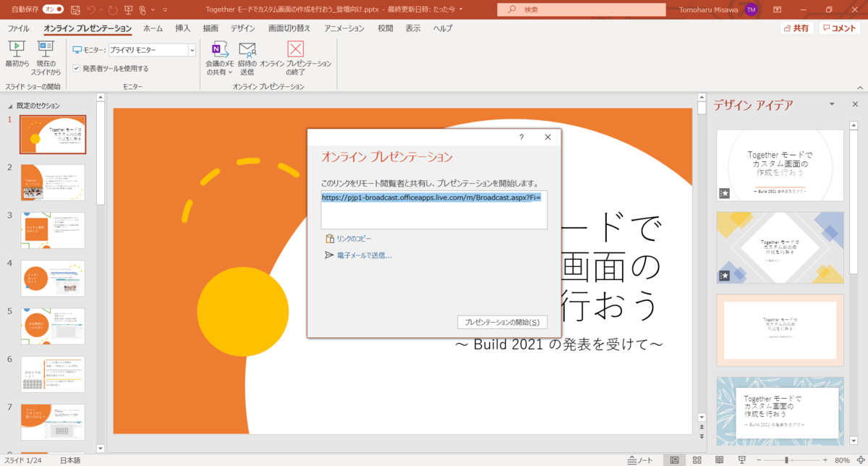Choose the blue-yellow diamond design idea

click(x=780, y=247)
